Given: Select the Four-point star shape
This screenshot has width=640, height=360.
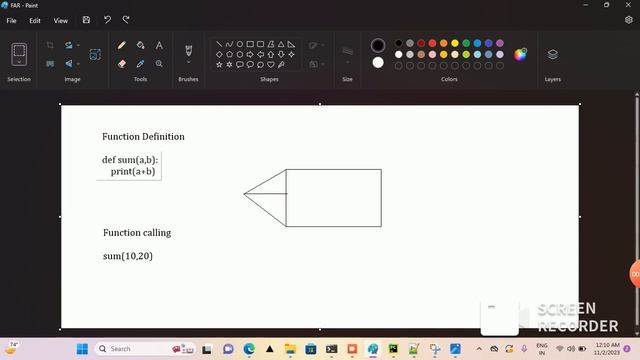Looking at the screenshot, I should pos(291,54).
